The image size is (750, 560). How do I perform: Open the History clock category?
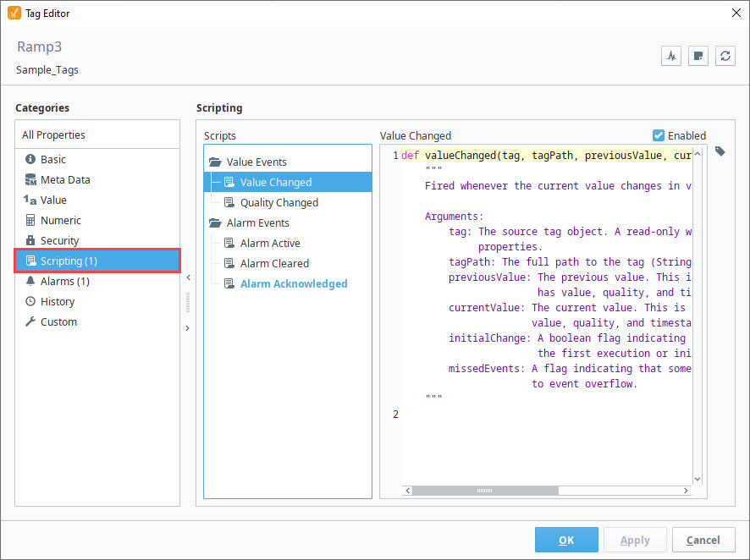pyautogui.click(x=50, y=301)
